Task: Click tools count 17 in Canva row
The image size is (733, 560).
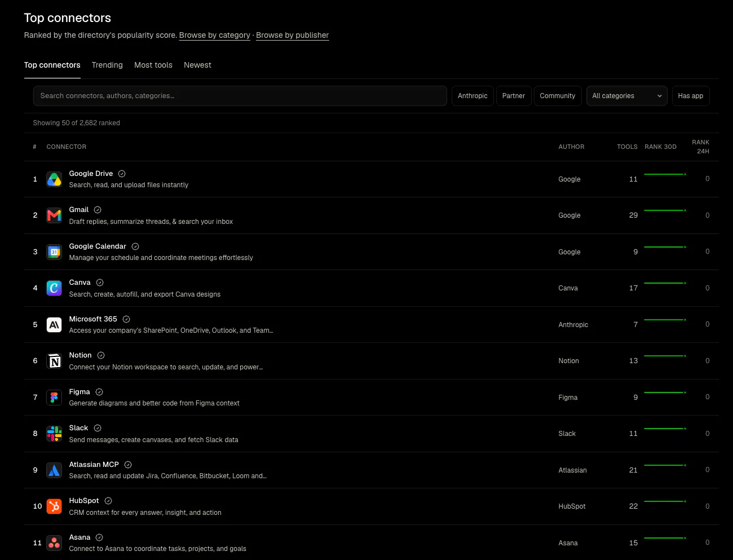Action: click(633, 288)
